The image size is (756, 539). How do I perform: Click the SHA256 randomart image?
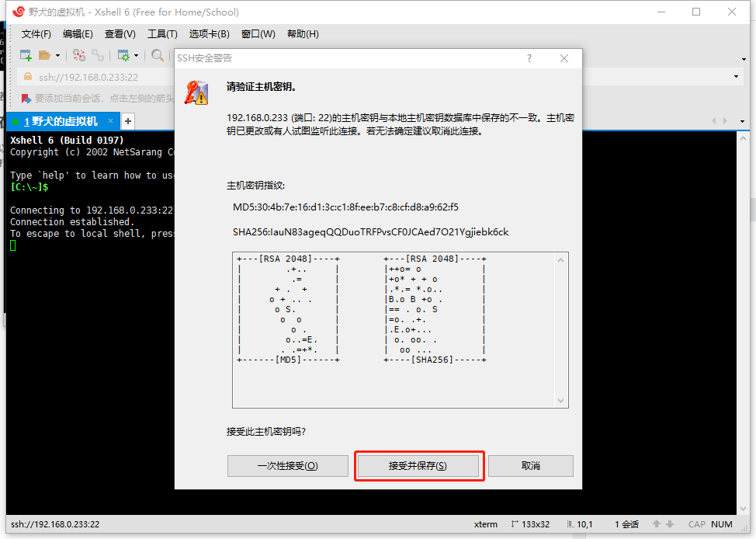tap(435, 309)
